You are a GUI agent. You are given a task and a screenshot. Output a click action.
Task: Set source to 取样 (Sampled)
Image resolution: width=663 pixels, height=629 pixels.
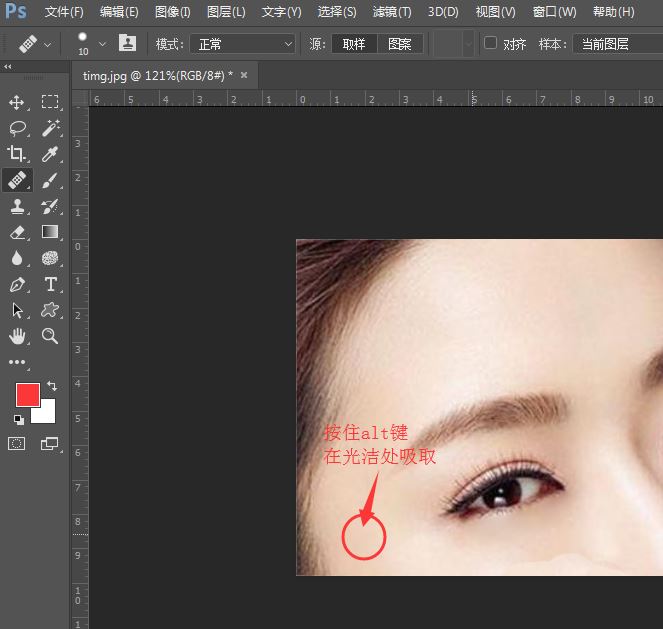click(x=354, y=44)
